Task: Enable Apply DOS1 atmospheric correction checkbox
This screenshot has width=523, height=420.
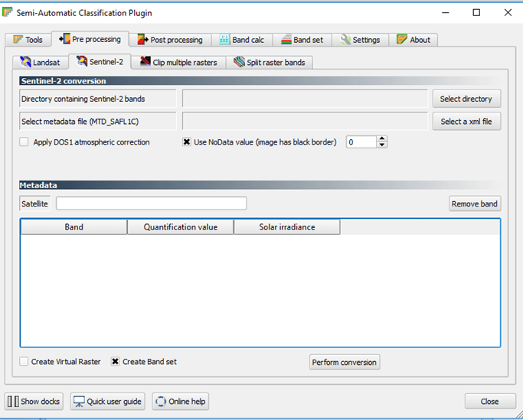Action: 25,142
